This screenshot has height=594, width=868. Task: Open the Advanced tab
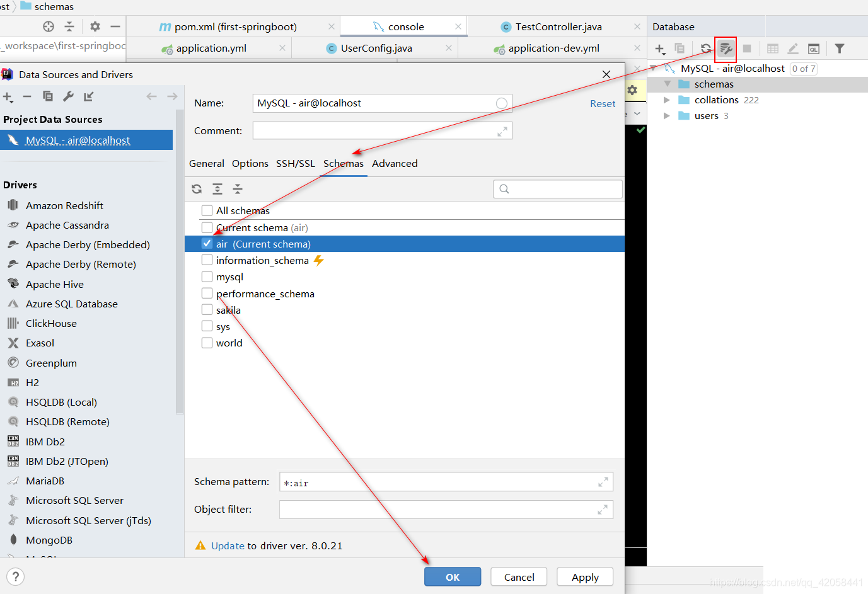click(x=395, y=163)
